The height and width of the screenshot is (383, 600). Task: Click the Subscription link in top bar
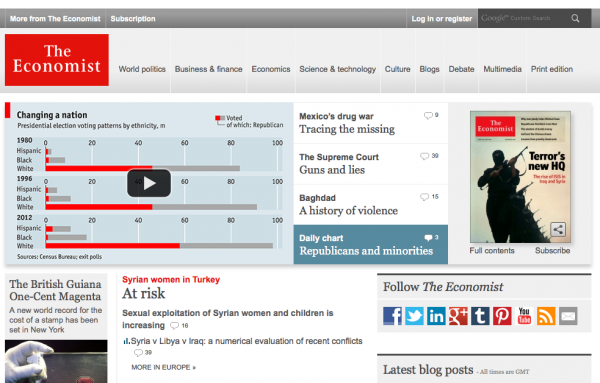[x=133, y=19]
